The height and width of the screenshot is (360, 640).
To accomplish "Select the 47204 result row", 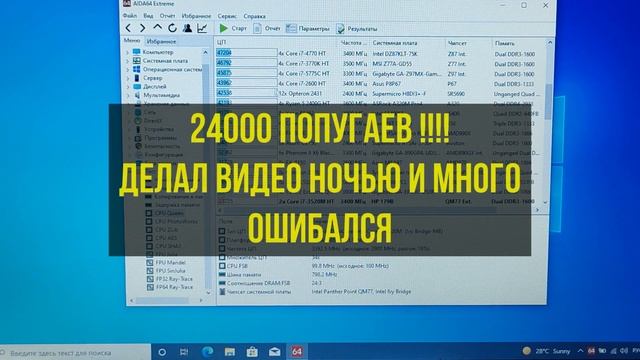I will coord(380,53).
